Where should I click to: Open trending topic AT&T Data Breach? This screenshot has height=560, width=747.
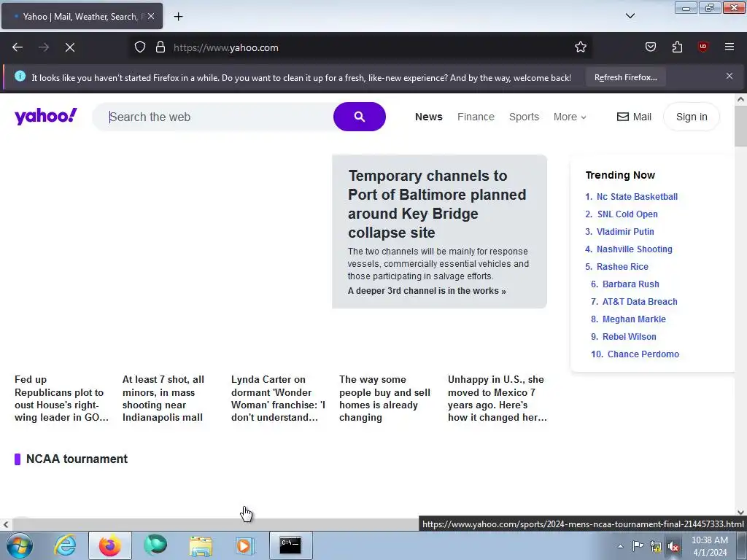tap(640, 302)
